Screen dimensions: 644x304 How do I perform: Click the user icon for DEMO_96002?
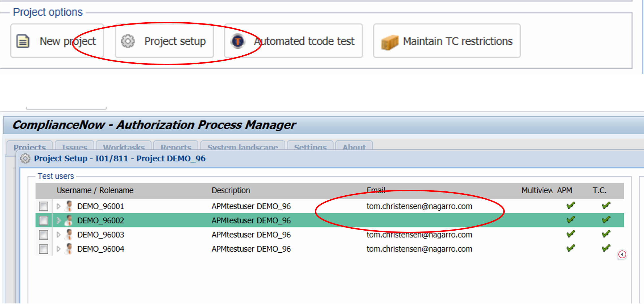pos(69,220)
